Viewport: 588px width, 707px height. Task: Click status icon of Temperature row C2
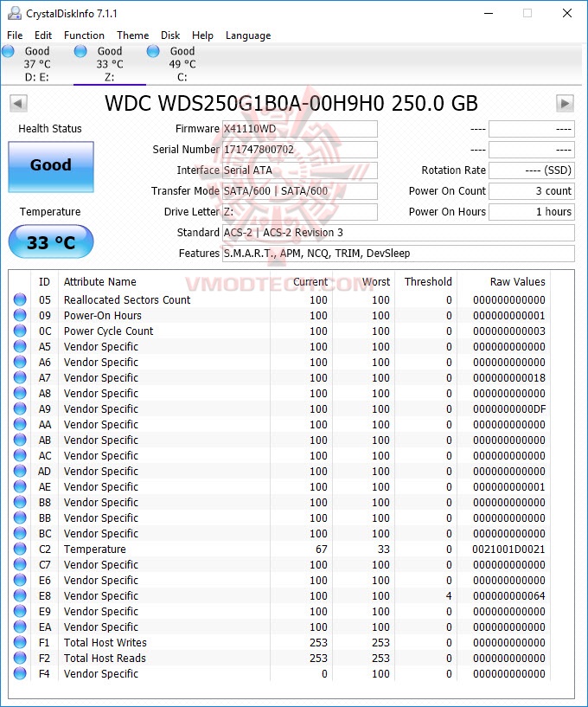[x=20, y=549]
